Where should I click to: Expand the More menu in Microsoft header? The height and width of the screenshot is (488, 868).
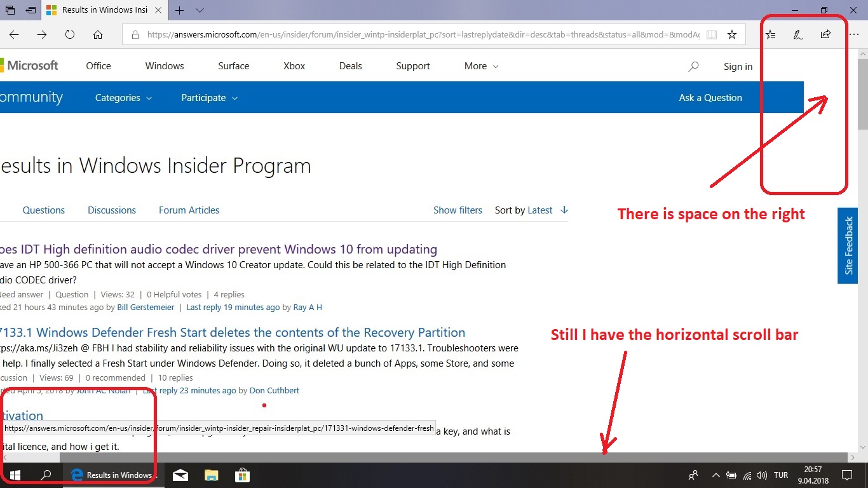point(481,66)
